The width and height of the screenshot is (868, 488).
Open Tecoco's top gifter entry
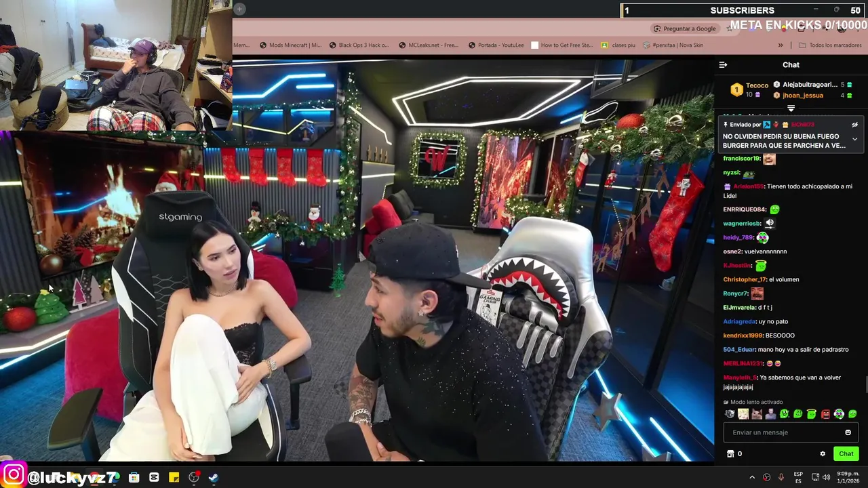[749, 89]
